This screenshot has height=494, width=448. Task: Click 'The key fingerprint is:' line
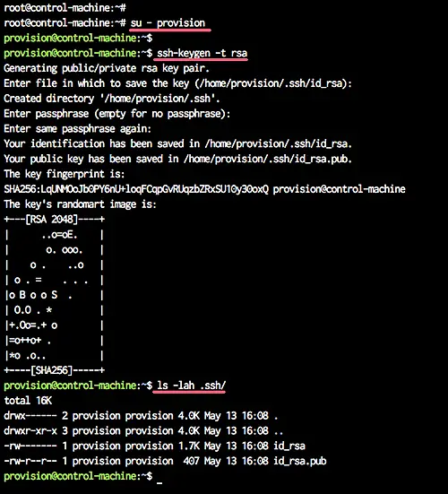pos(65,174)
